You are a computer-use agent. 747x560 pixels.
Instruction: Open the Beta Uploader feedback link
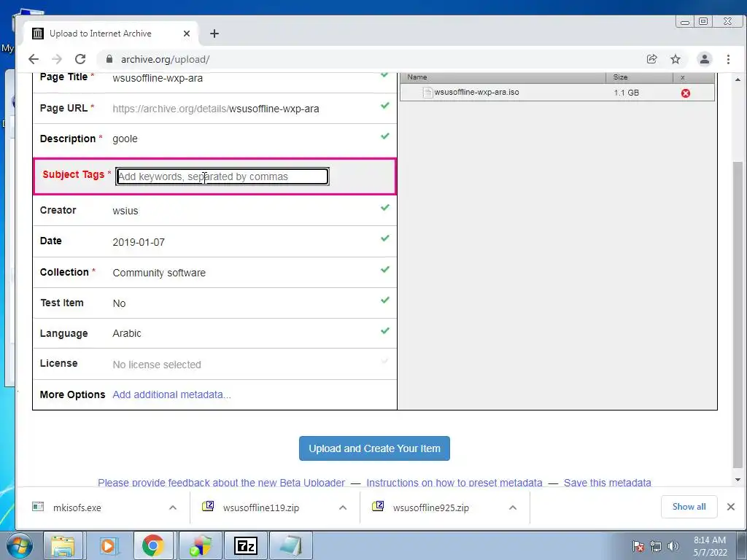(x=222, y=483)
